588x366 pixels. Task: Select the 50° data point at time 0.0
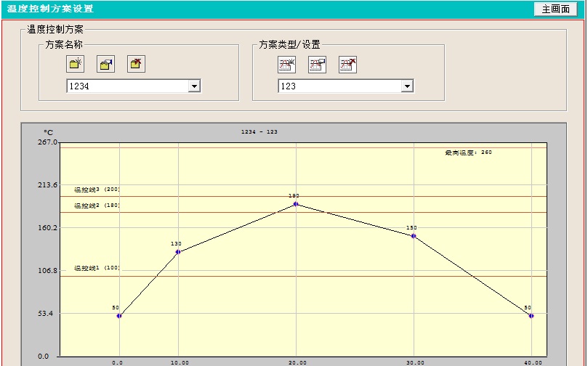[119, 316]
